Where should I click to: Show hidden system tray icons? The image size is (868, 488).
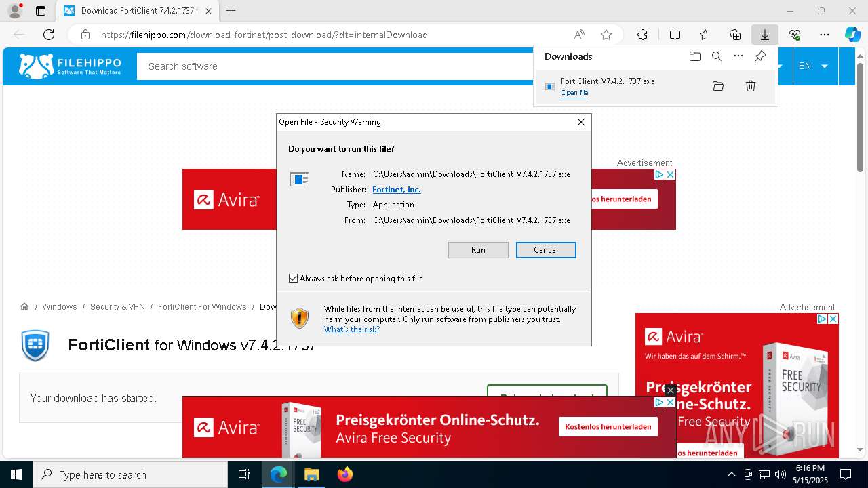[731, 474]
